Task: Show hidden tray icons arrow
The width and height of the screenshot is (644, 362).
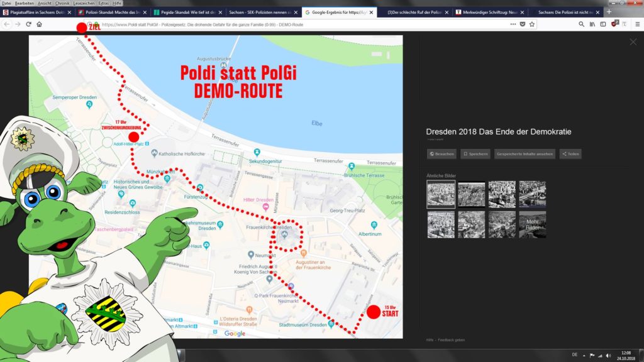Action: pyautogui.click(x=584, y=356)
